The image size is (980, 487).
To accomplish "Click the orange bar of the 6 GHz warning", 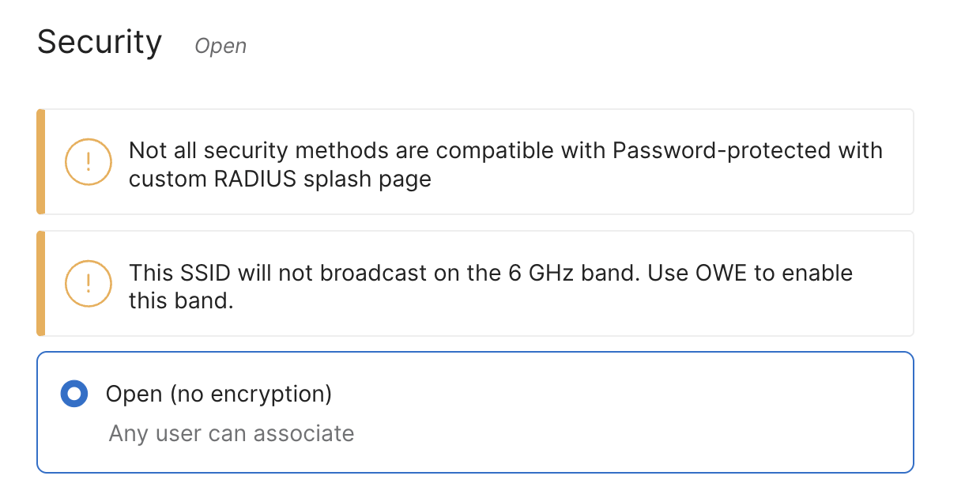I will tap(41, 283).
